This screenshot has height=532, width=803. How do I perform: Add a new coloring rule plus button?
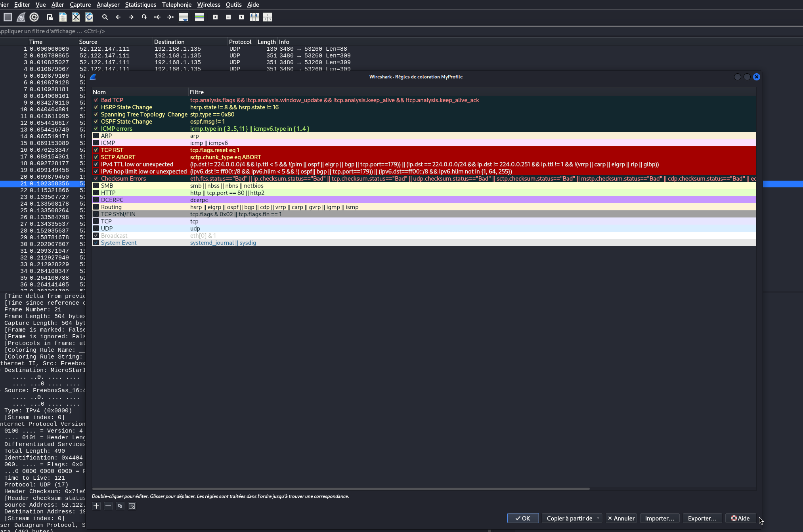[x=96, y=506]
